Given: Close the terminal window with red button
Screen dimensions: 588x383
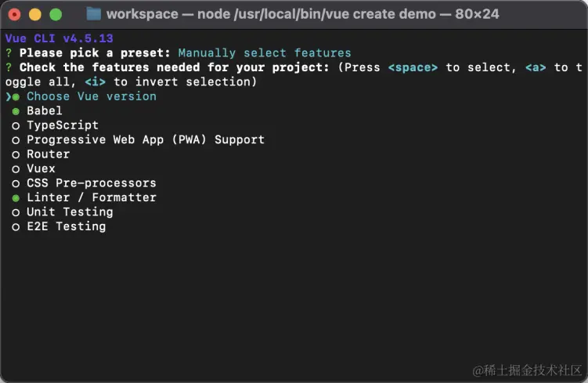Looking at the screenshot, I should click(x=15, y=15).
